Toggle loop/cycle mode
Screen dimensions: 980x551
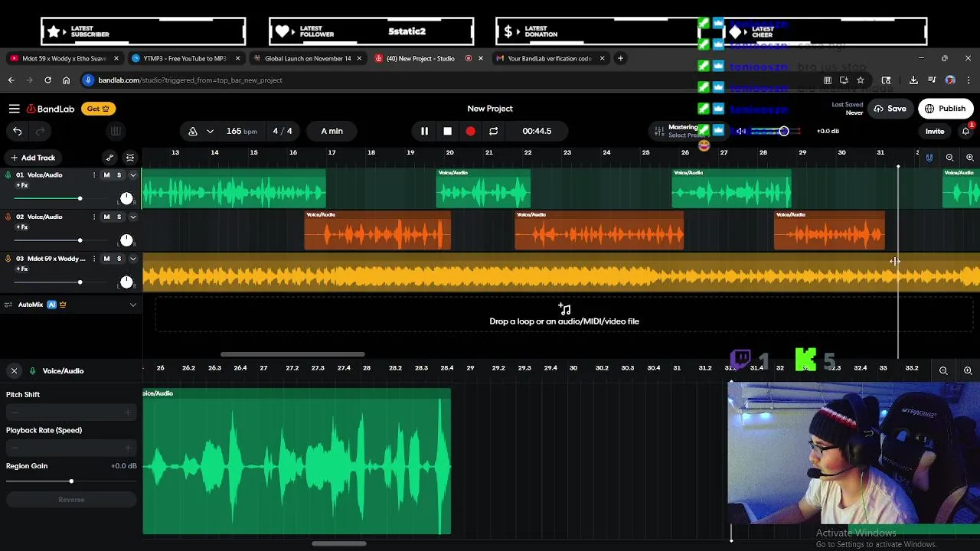point(493,131)
